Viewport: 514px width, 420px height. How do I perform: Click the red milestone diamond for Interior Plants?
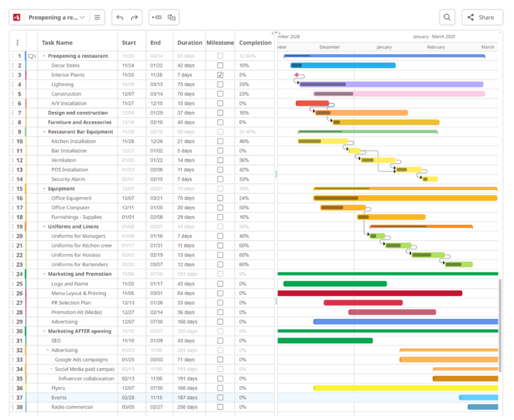297,74
